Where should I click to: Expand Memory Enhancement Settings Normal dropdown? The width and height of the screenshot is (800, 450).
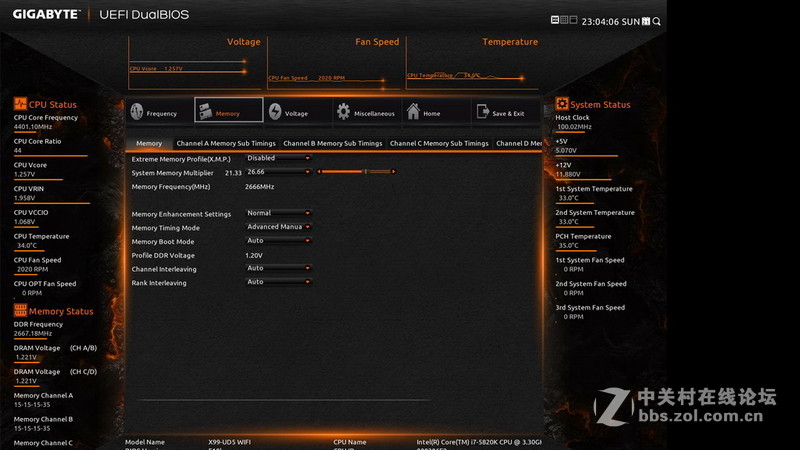(279, 213)
